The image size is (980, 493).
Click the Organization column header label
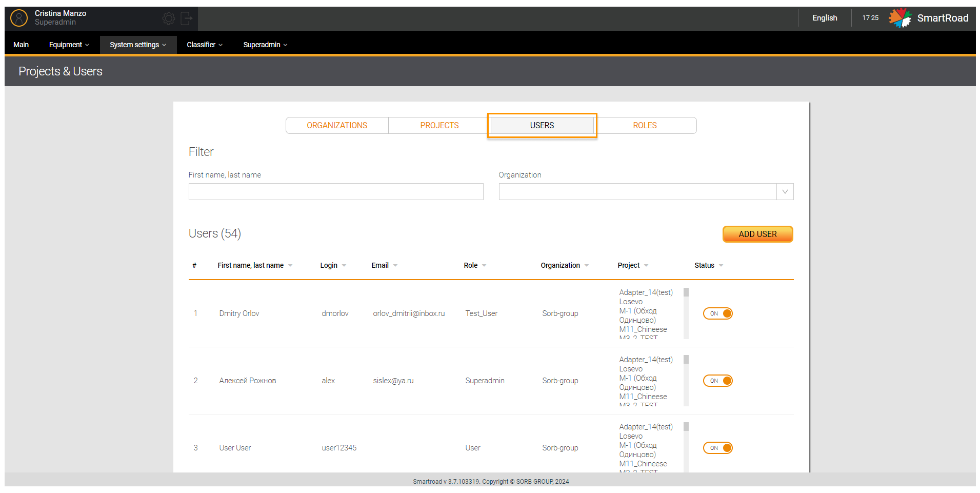(x=560, y=266)
